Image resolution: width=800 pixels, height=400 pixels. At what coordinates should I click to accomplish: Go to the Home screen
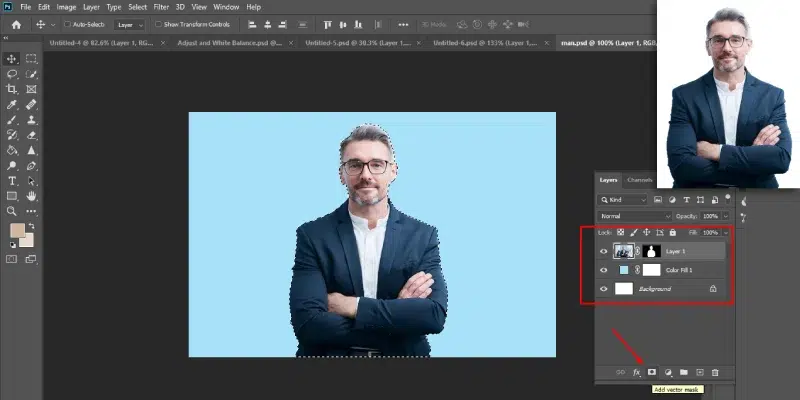[x=16, y=24]
